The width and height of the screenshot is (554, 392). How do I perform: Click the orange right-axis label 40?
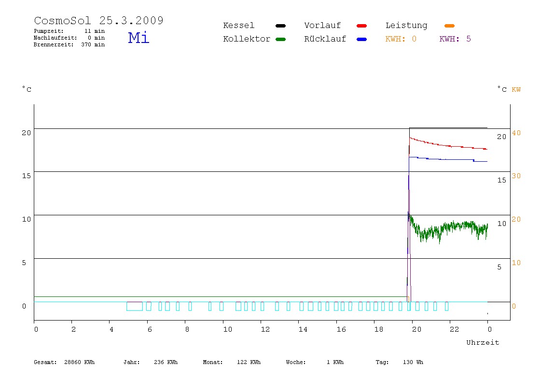516,133
